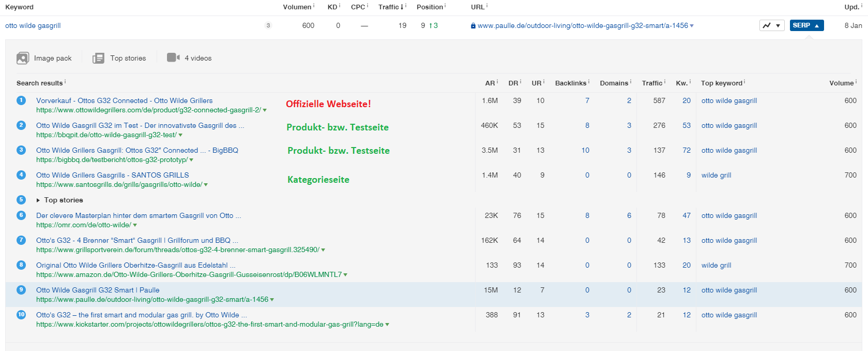Click keywords count 72 for BigBBQ row
Viewport: 868px width, 351px height.
tap(687, 150)
